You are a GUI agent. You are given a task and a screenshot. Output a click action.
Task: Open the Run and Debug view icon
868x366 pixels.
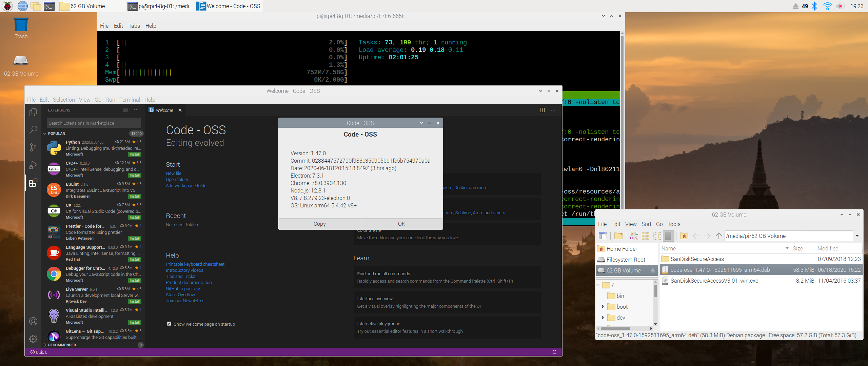33,165
